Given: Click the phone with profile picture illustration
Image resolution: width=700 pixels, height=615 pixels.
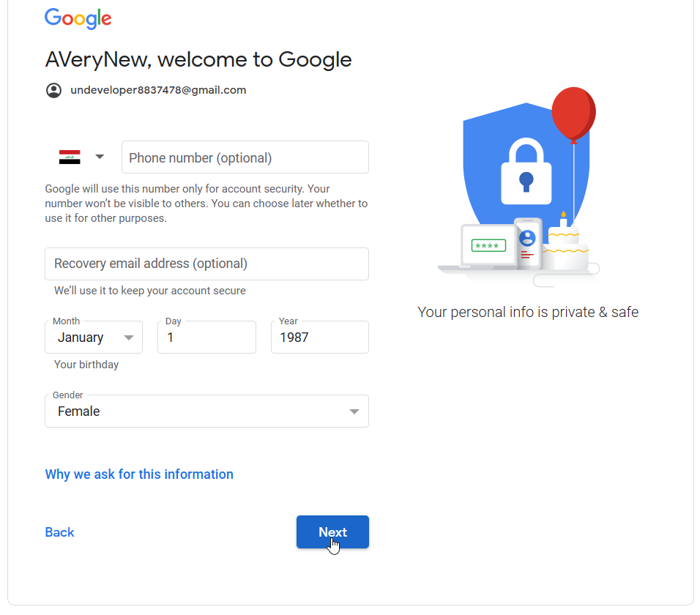Looking at the screenshot, I should tap(527, 240).
